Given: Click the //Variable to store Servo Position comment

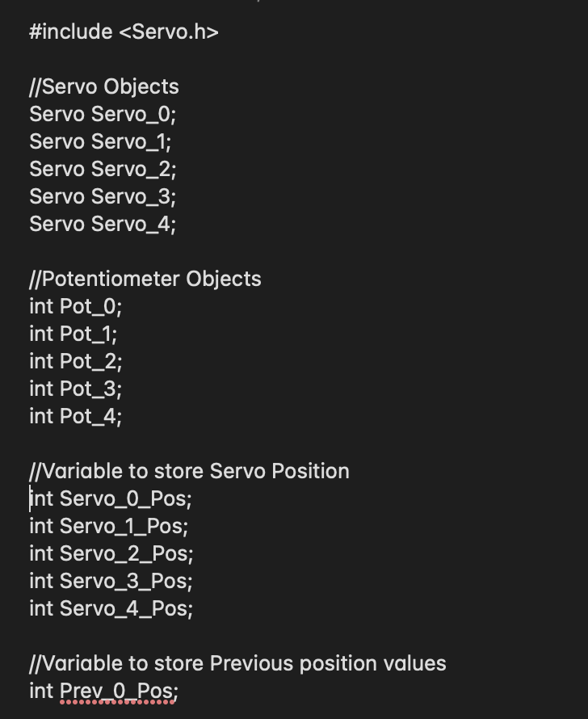Looking at the screenshot, I should click(189, 471).
